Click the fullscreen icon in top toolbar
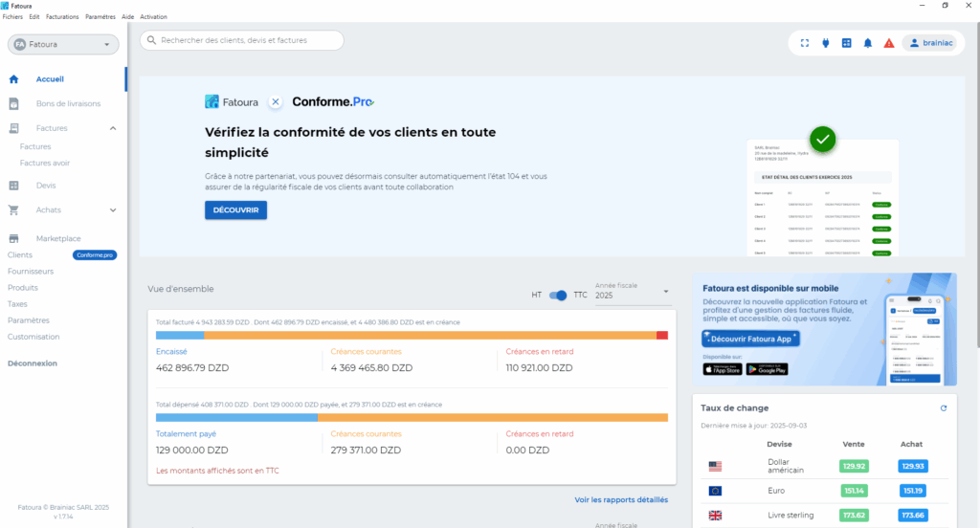Image resolution: width=980 pixels, height=528 pixels. (x=804, y=43)
